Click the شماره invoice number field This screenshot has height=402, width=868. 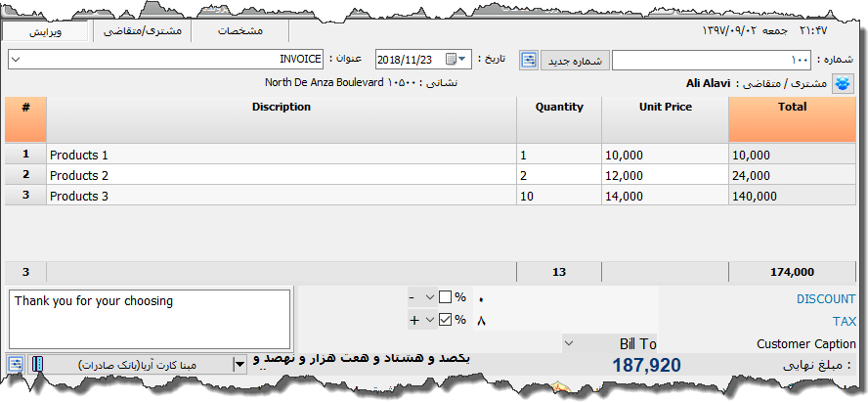[712, 61]
